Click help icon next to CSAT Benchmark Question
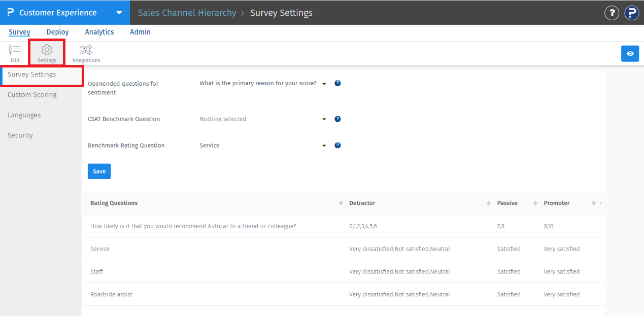Screen dimensions: 644x316 pyautogui.click(x=337, y=119)
